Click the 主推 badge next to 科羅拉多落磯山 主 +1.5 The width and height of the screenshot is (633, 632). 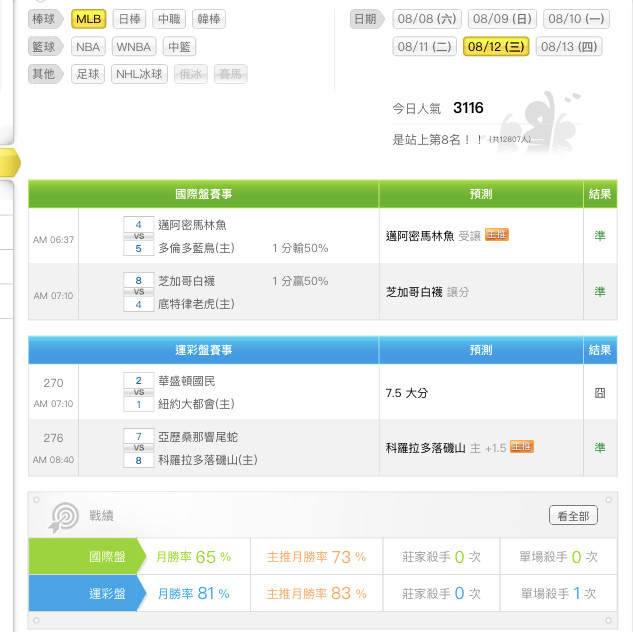click(522, 446)
